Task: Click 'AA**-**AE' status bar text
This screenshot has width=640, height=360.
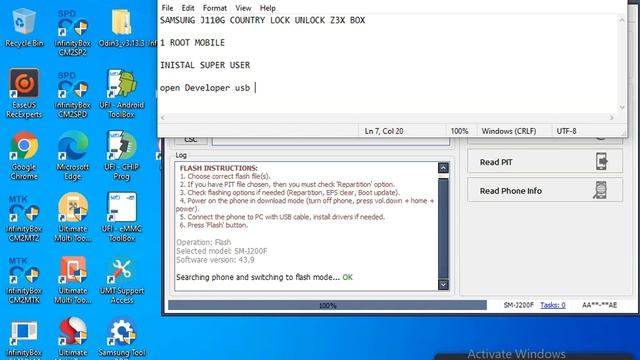Action: pyautogui.click(x=599, y=305)
